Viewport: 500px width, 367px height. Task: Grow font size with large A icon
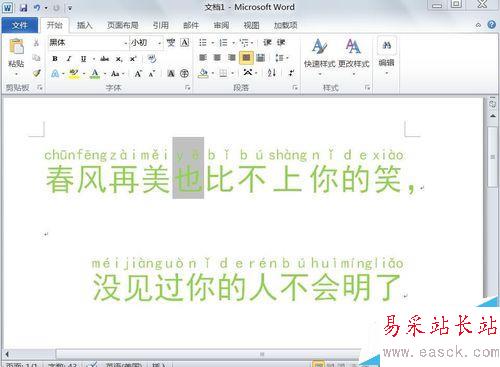138,74
